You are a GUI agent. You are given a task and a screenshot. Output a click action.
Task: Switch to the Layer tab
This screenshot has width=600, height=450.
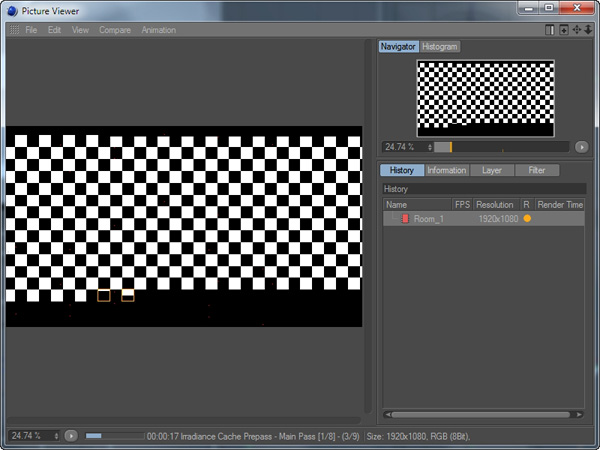click(492, 171)
